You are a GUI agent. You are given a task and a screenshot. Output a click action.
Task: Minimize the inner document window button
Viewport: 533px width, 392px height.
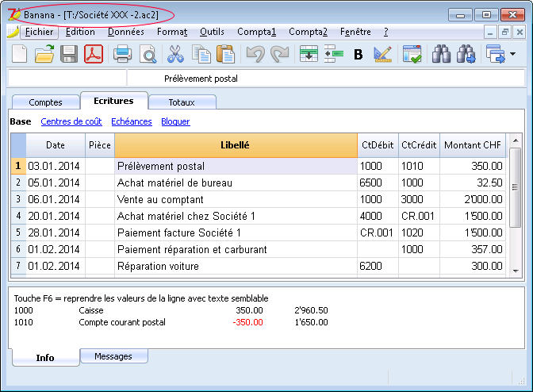[490, 33]
